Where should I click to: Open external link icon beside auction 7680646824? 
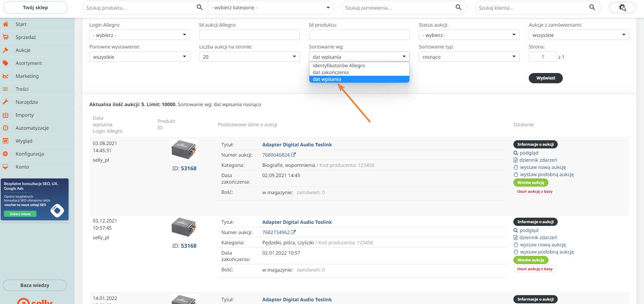click(x=293, y=155)
